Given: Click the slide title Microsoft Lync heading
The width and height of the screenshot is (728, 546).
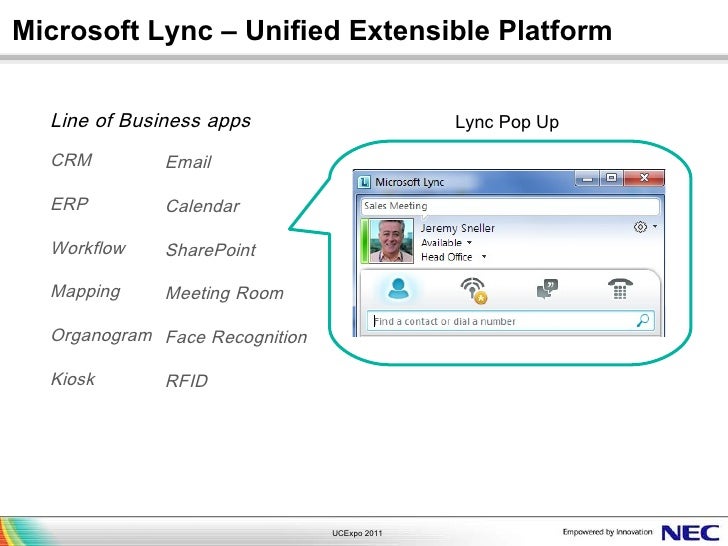Looking at the screenshot, I should pyautogui.click(x=312, y=31).
